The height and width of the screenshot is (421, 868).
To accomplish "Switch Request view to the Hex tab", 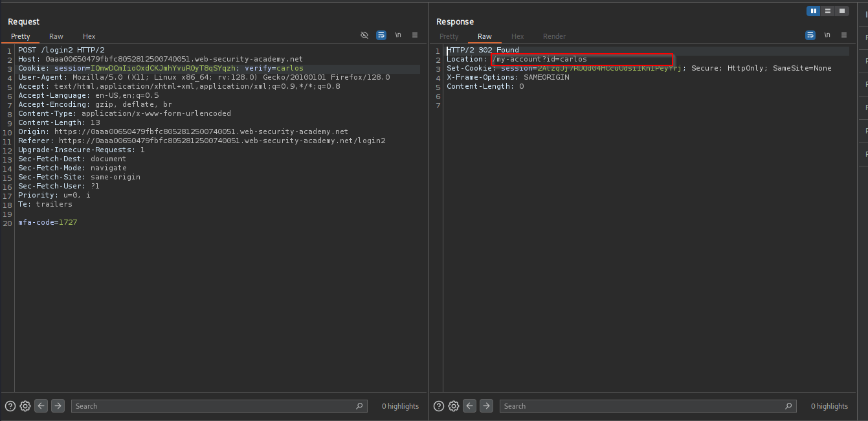I will pos(89,36).
